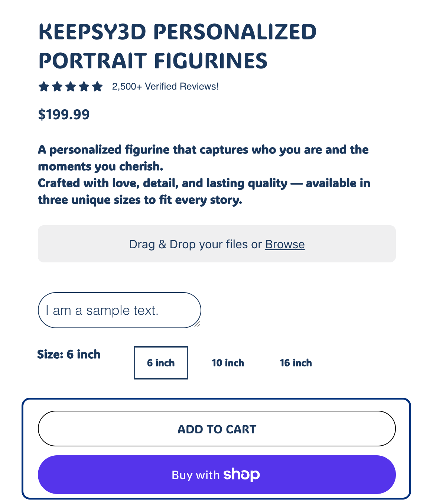Choose the 10 inch size option
This screenshot has width=436, height=504.
[228, 363]
